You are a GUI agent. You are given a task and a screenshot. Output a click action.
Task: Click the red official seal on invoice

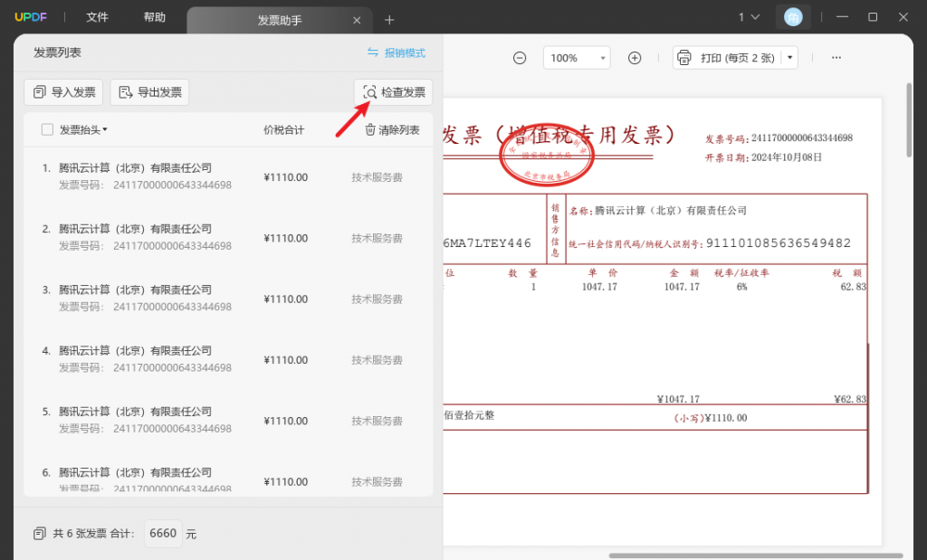click(547, 155)
